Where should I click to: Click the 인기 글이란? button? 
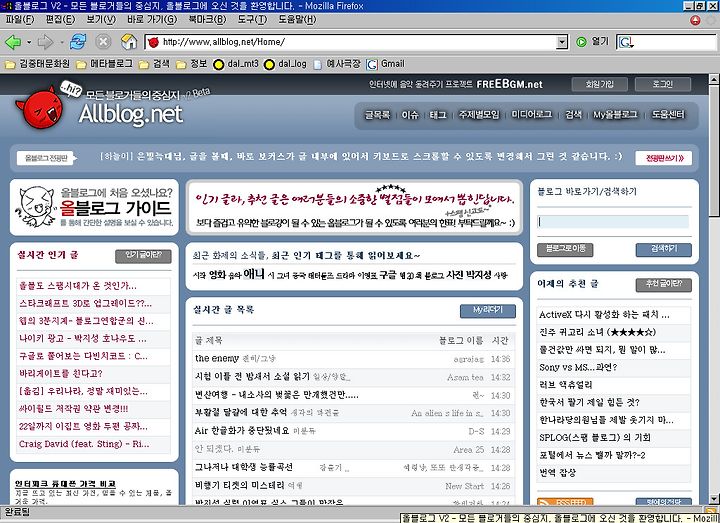[143, 256]
